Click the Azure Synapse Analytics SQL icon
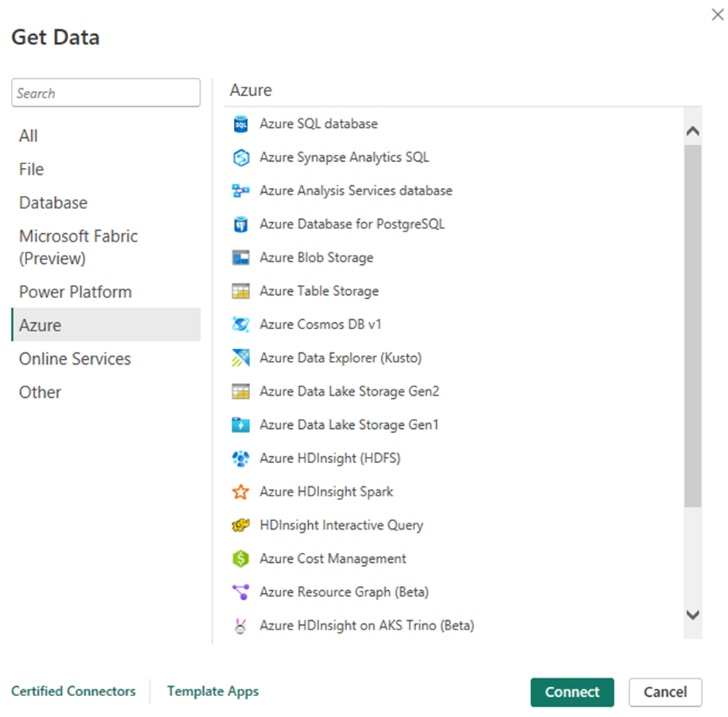Image resolution: width=728 pixels, height=717 pixels. 241,158
